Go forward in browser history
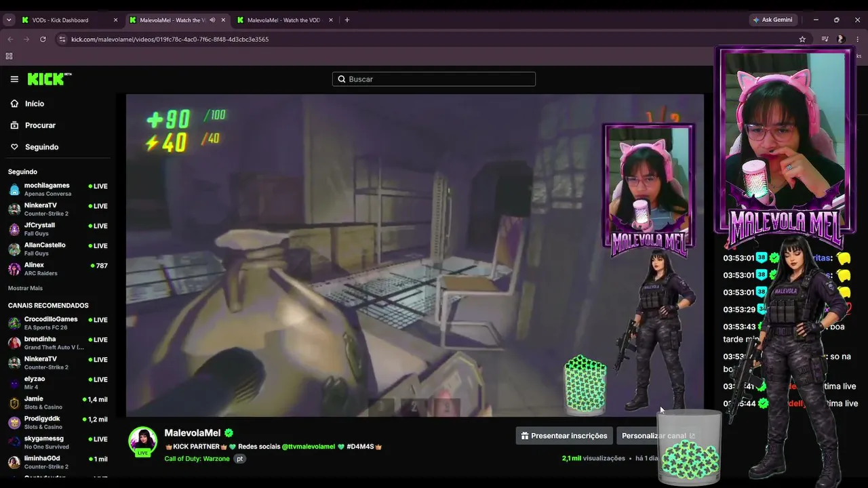The image size is (868, 488). pyautogui.click(x=26, y=39)
